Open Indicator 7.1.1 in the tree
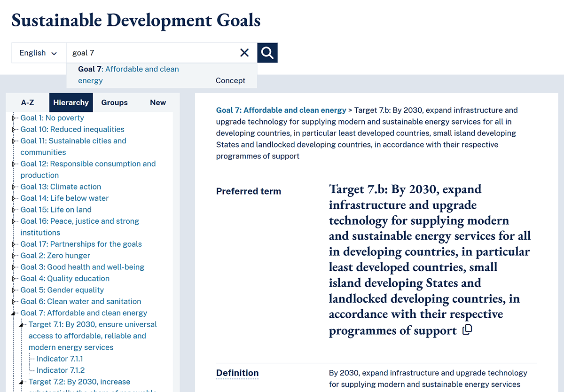The height and width of the screenshot is (392, 564). [59, 359]
